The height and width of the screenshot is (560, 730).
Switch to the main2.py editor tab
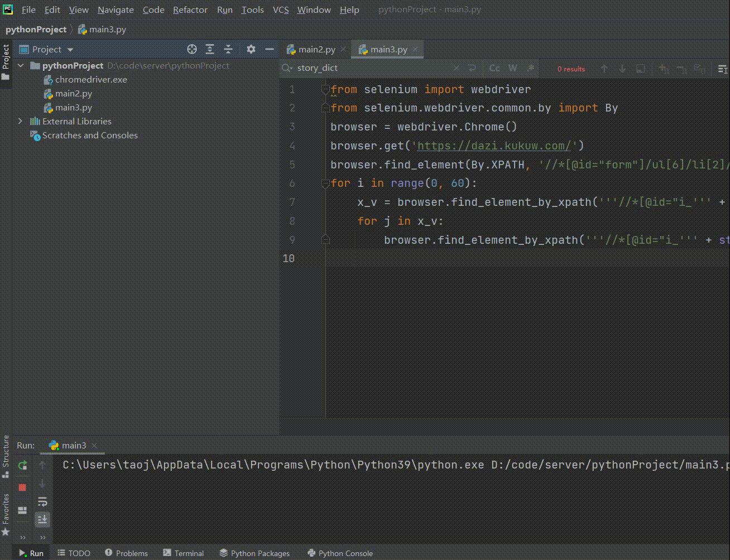[316, 49]
